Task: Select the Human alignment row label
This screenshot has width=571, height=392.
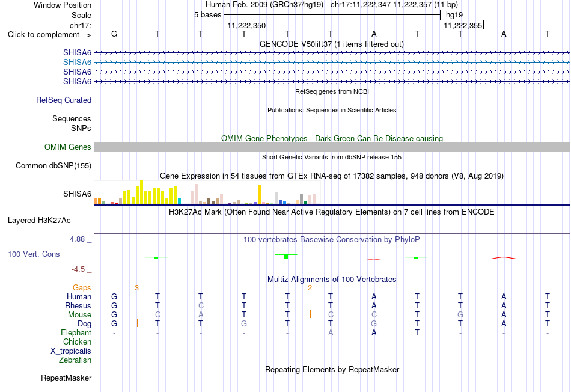Action: click(79, 296)
